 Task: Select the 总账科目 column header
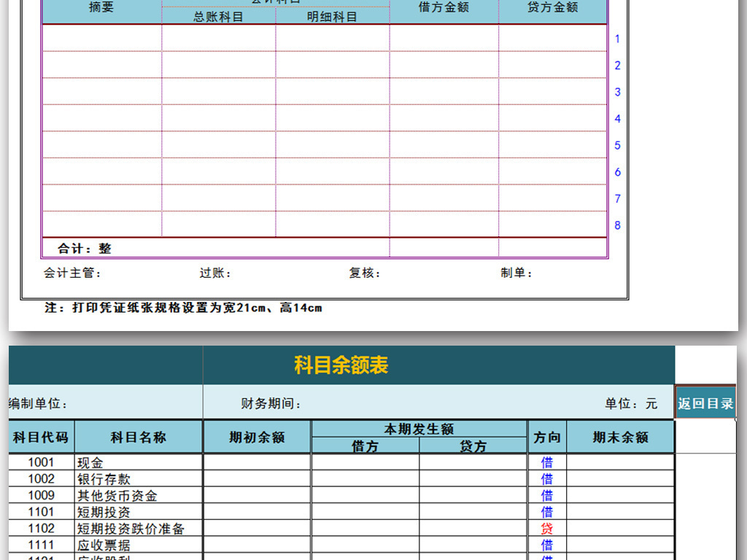tap(216, 15)
